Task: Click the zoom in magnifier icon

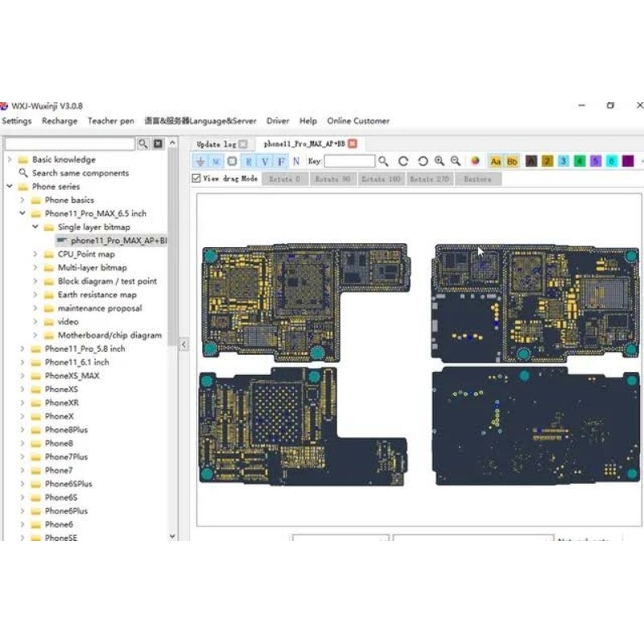Action: [x=440, y=161]
